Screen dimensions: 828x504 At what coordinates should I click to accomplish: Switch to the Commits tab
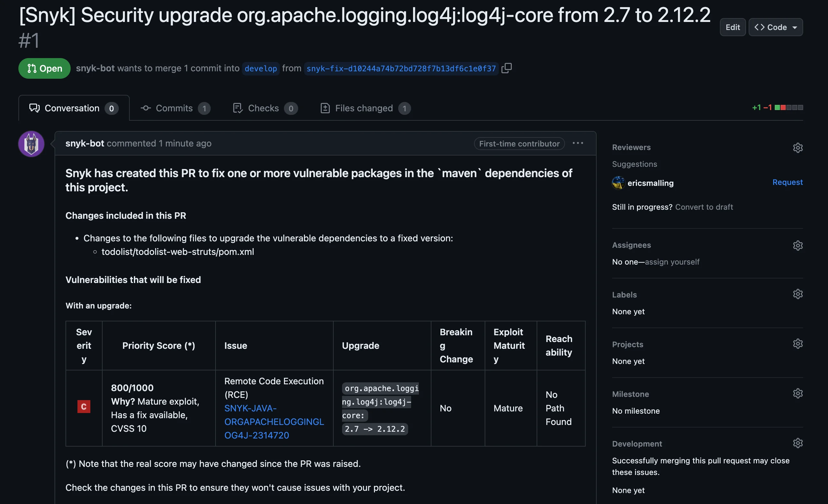(174, 108)
